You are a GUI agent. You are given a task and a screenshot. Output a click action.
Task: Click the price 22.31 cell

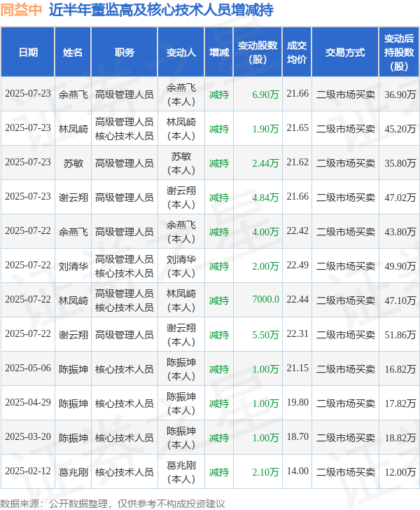297,333
